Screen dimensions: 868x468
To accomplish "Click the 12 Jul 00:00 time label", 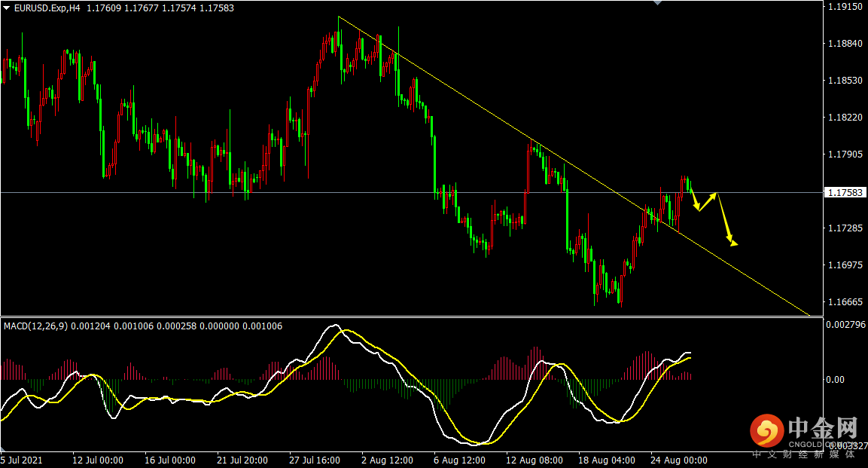I will point(98,460).
